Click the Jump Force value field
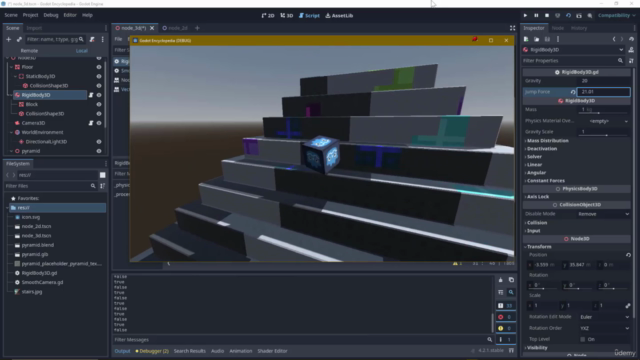The width and height of the screenshot is (640, 360). (603, 92)
